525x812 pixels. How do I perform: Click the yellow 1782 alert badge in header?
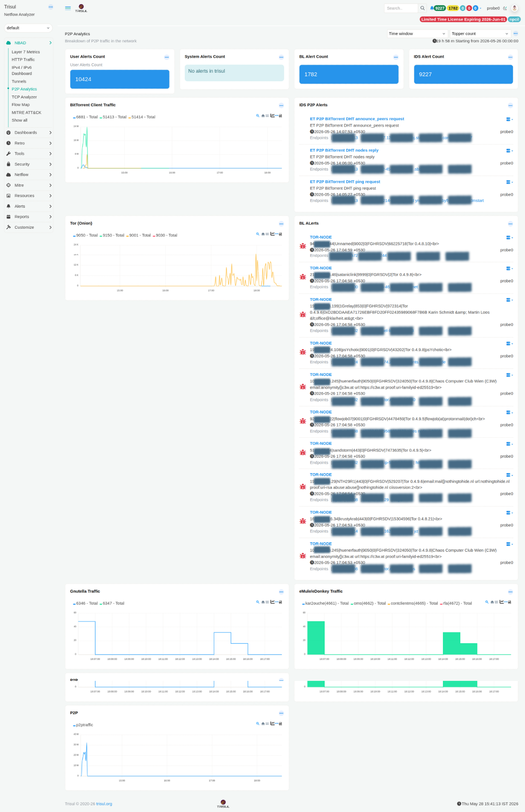click(453, 8)
